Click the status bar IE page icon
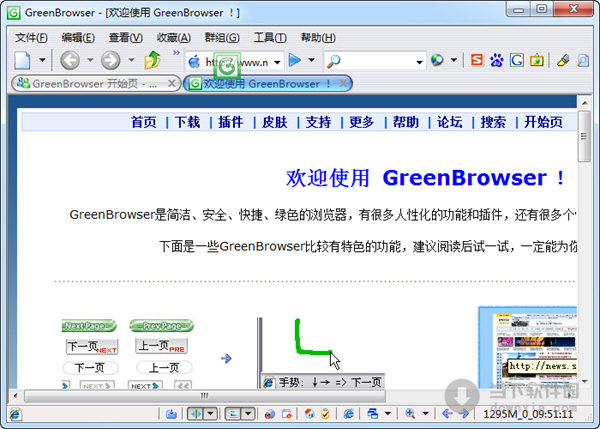 coord(15,414)
